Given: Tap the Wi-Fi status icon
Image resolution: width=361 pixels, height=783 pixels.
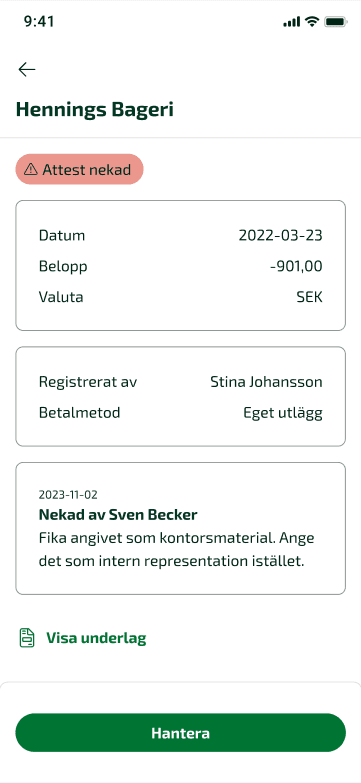Looking at the screenshot, I should 313,21.
